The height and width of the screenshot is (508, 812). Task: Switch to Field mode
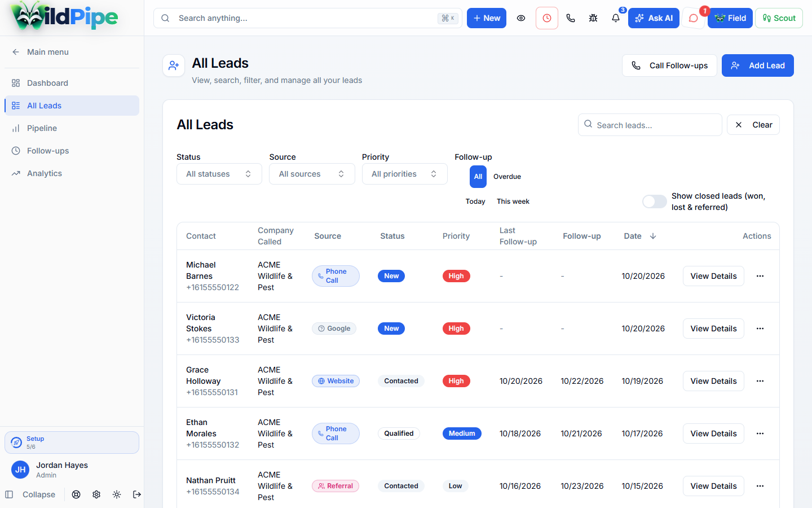730,18
